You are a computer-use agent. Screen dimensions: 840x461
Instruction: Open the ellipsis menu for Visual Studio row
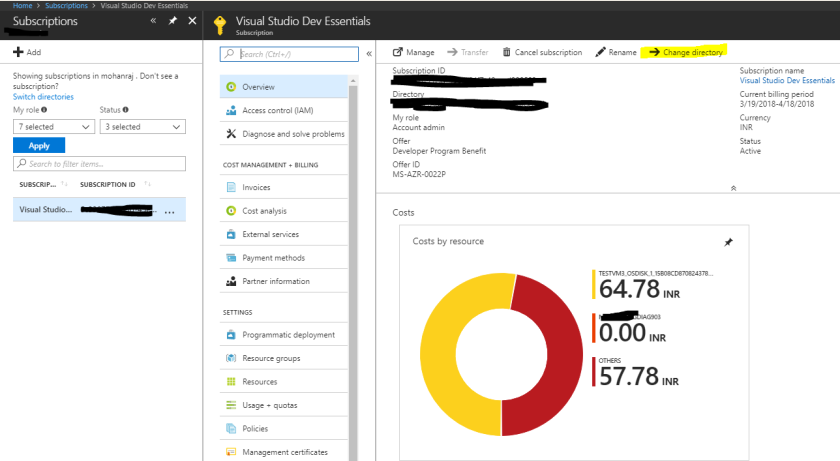coord(170,212)
